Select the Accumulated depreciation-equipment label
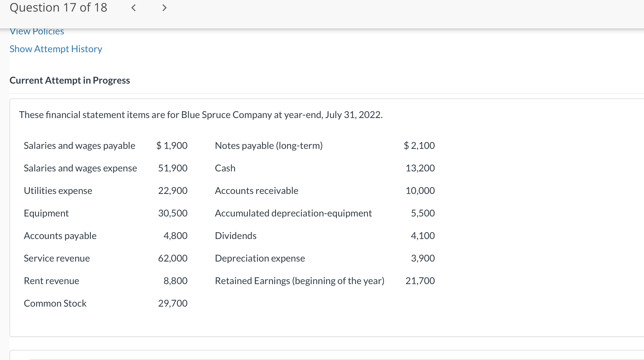Image resolution: width=644 pixels, height=360 pixels. click(293, 213)
